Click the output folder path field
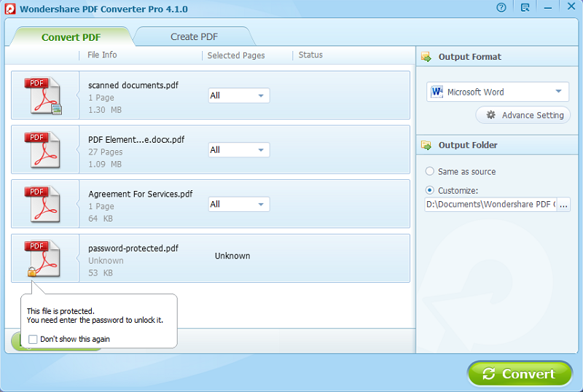The width and height of the screenshot is (583, 392). [x=490, y=205]
